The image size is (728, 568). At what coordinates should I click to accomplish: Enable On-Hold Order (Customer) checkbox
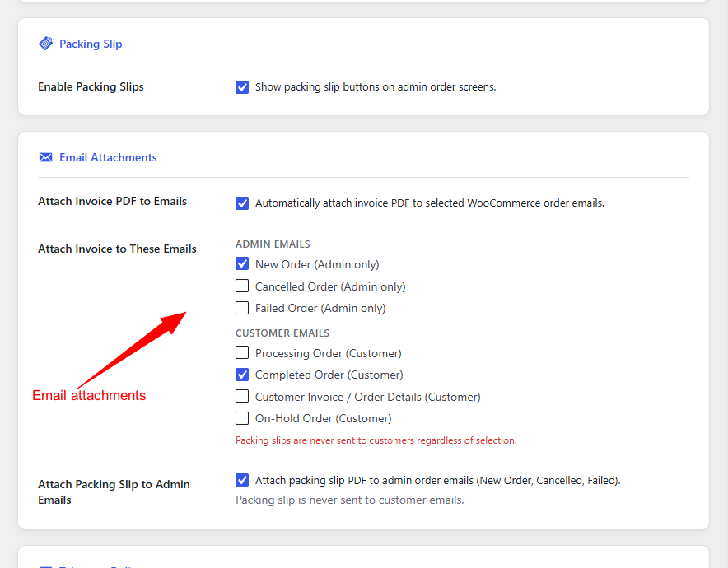pos(242,418)
